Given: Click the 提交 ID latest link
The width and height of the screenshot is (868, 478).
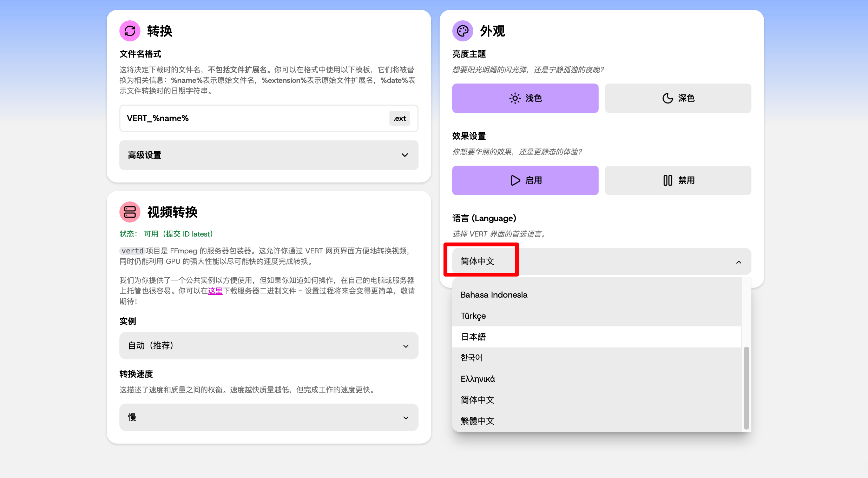Looking at the screenshot, I should click(x=190, y=234).
